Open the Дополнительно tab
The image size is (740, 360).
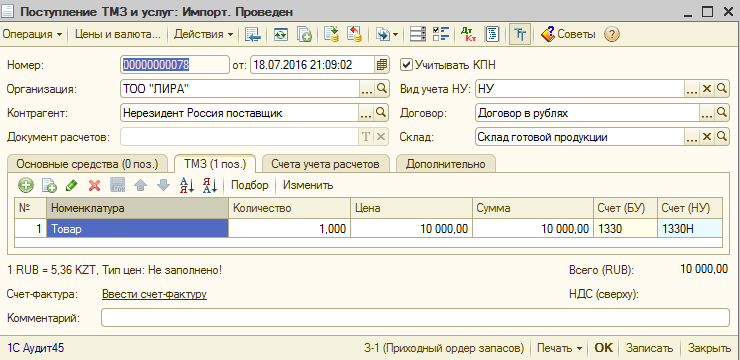point(446,164)
